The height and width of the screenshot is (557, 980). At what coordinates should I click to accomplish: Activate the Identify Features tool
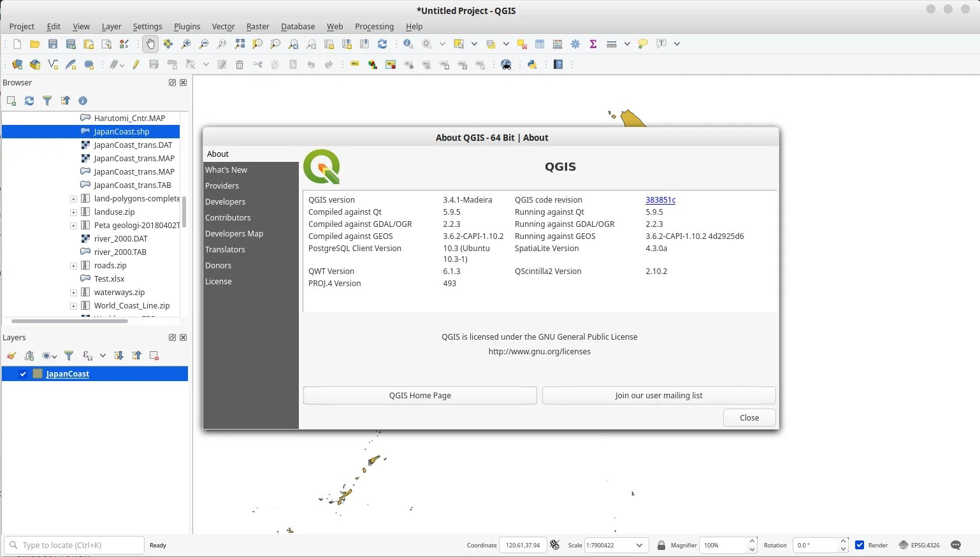408,44
